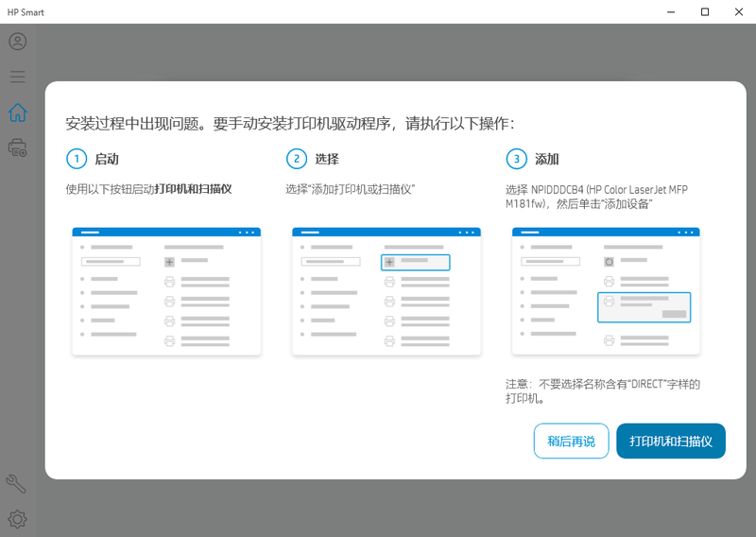Open the gear settings icon
This screenshot has width=756, height=537.
pos(17,518)
